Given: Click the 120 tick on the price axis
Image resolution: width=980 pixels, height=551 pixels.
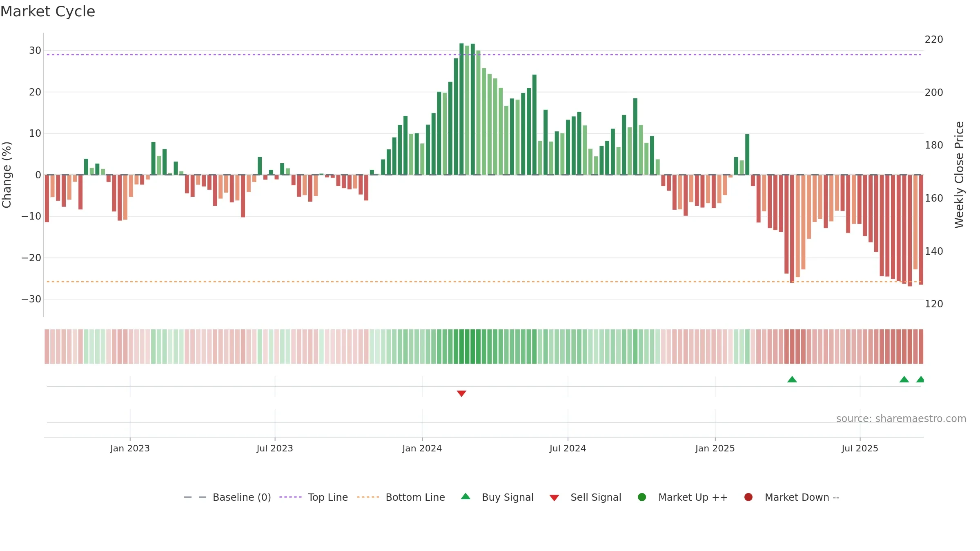Looking at the screenshot, I should (934, 304).
